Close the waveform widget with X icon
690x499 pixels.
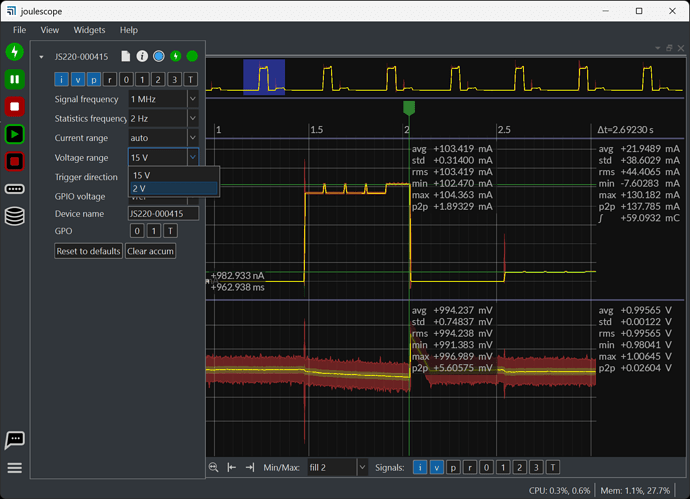[x=681, y=48]
